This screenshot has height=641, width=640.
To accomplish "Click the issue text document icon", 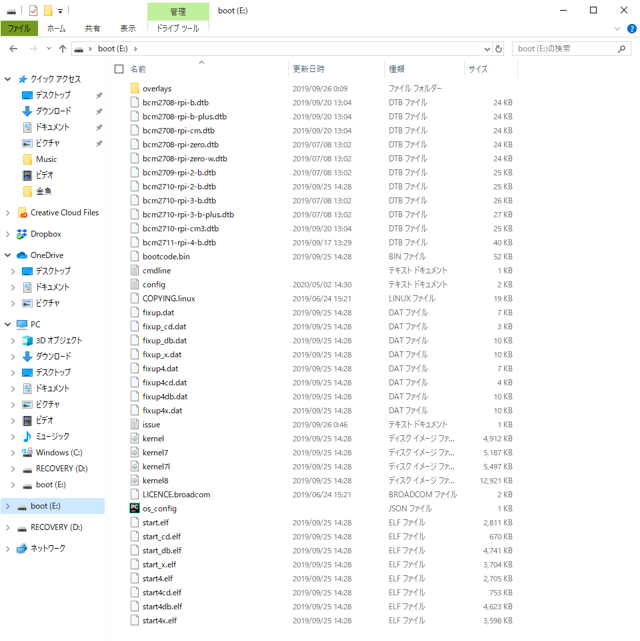I will (134, 424).
